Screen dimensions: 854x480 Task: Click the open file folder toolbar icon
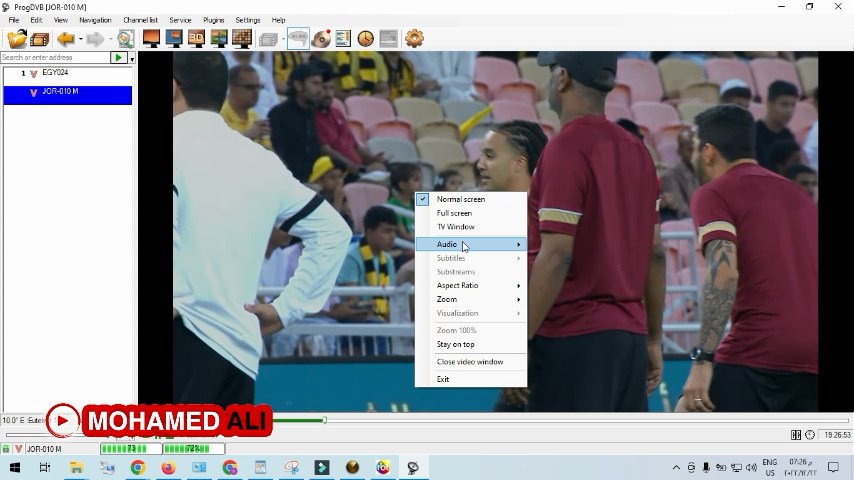16,39
